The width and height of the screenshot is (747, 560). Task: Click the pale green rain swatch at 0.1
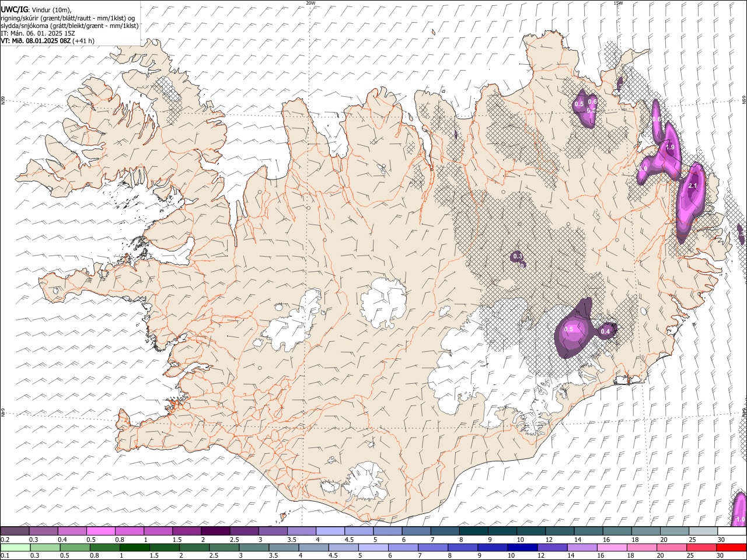(x=15, y=548)
